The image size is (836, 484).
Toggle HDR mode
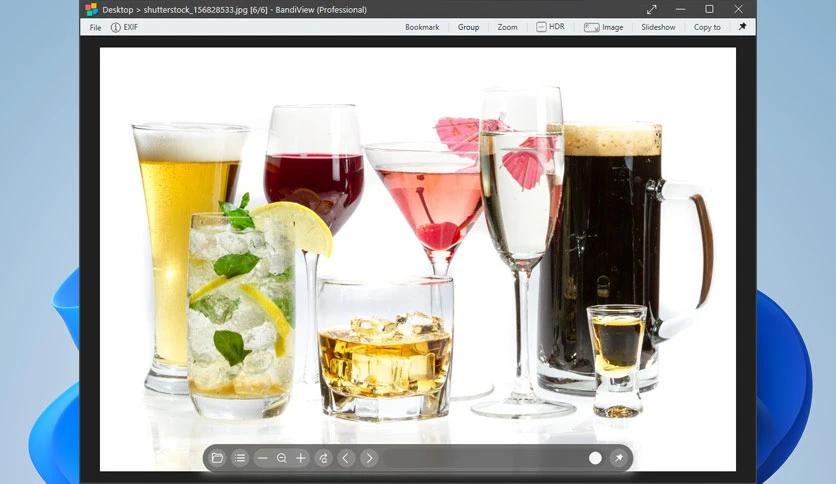pyautogui.click(x=550, y=27)
